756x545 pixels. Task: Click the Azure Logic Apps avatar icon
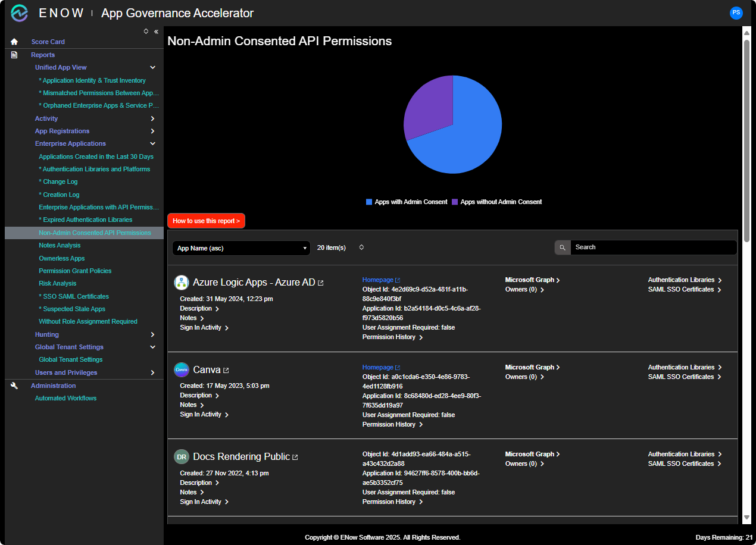pyautogui.click(x=182, y=282)
